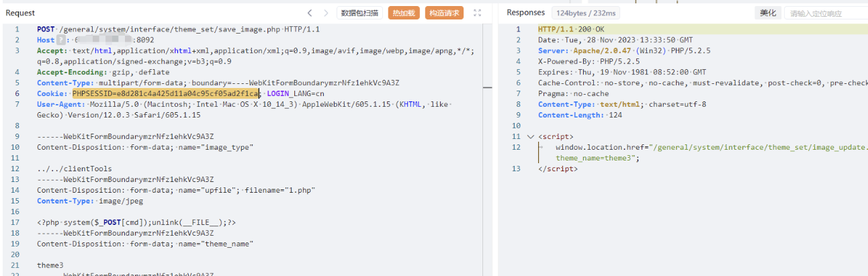Click the theme_name=theme3 response line
The width and height of the screenshot is (868, 276).
click(597, 158)
